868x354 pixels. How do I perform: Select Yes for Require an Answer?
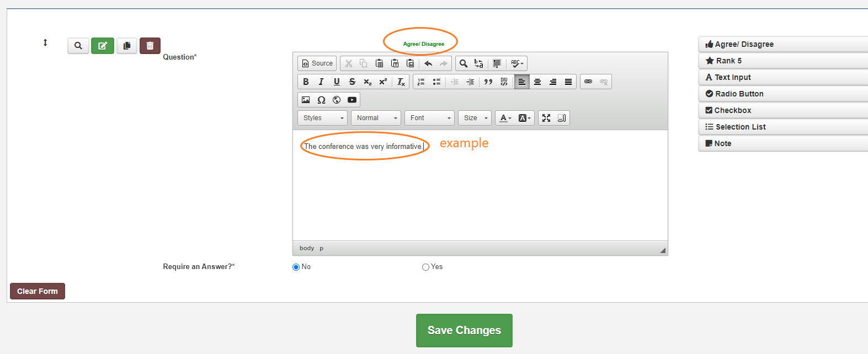pyautogui.click(x=425, y=267)
